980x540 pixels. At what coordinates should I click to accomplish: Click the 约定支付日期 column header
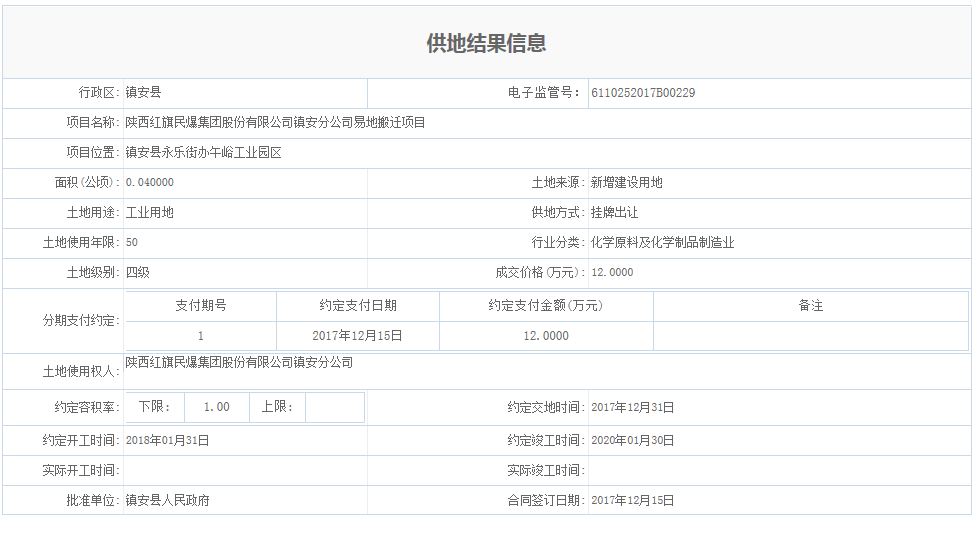(x=358, y=306)
